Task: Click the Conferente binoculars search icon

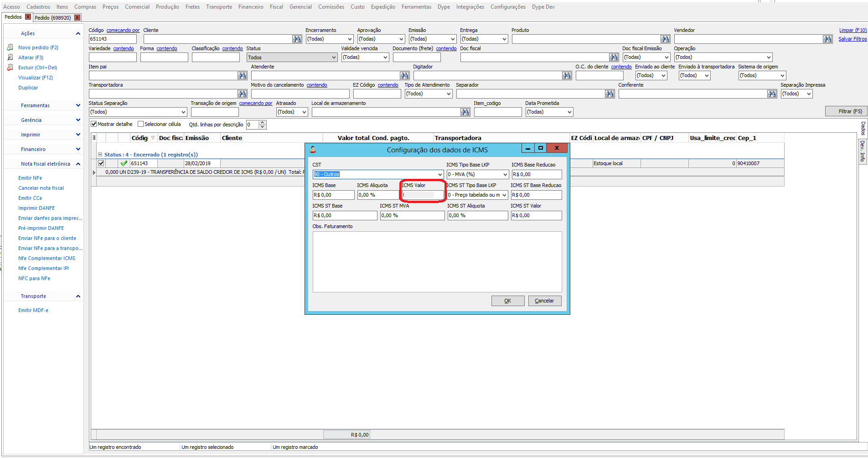Action: pyautogui.click(x=772, y=94)
